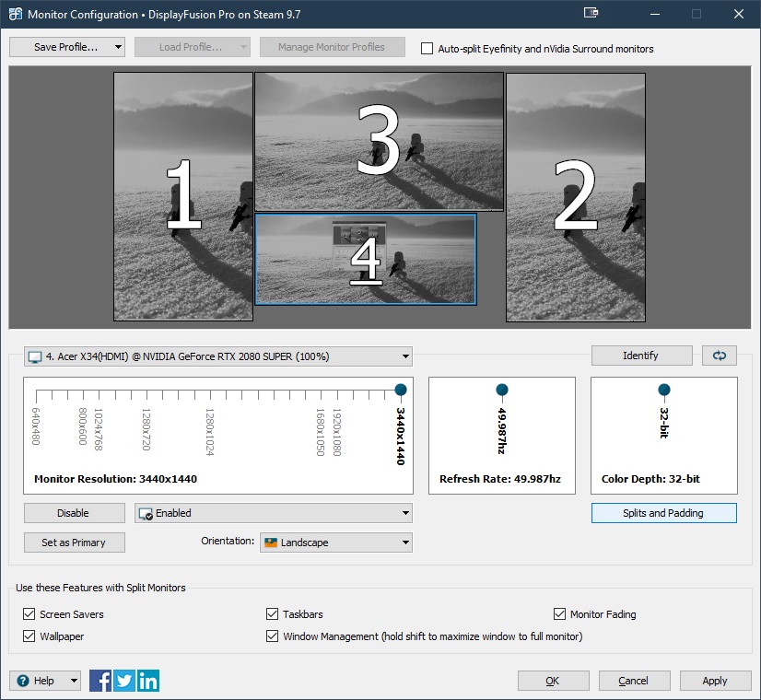Open the Help menu button
Viewport: 761px width, 700px height.
tap(45, 681)
